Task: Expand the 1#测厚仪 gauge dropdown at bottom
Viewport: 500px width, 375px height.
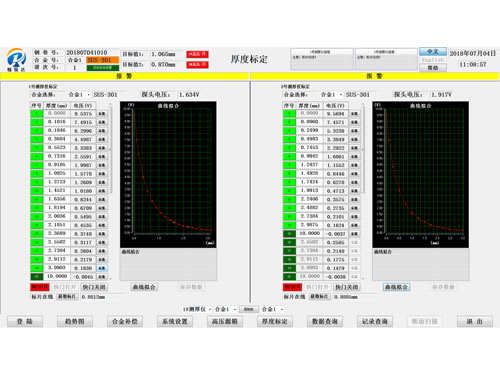Action: click(x=197, y=309)
